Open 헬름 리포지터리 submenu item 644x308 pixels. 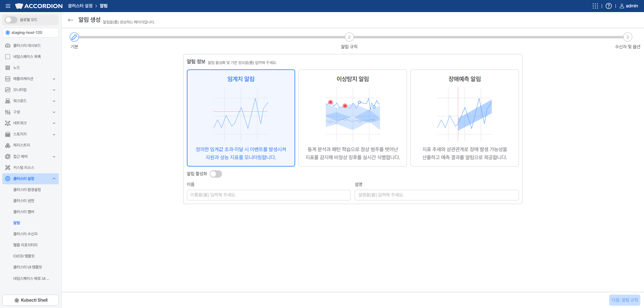(25, 245)
